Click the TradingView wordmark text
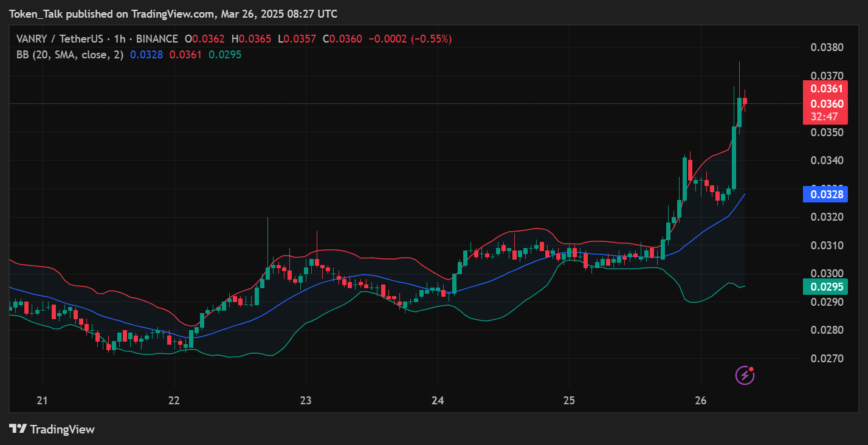Screen dimensions: 868x445 (x=63, y=429)
